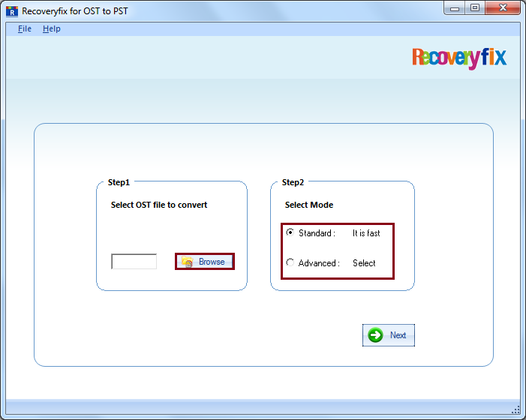This screenshot has width=526, height=420.
Task: Select the Standard mode radio button
Action: 290,232
